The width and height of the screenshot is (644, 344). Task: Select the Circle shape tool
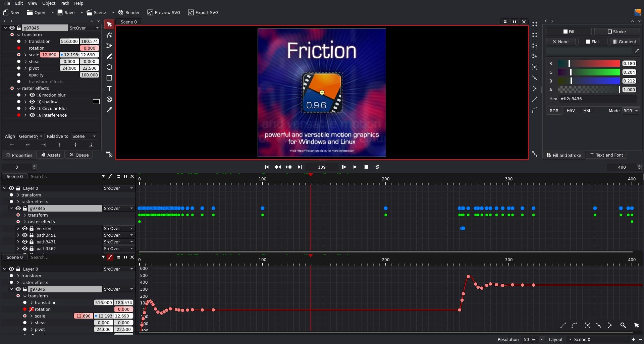coord(109,67)
